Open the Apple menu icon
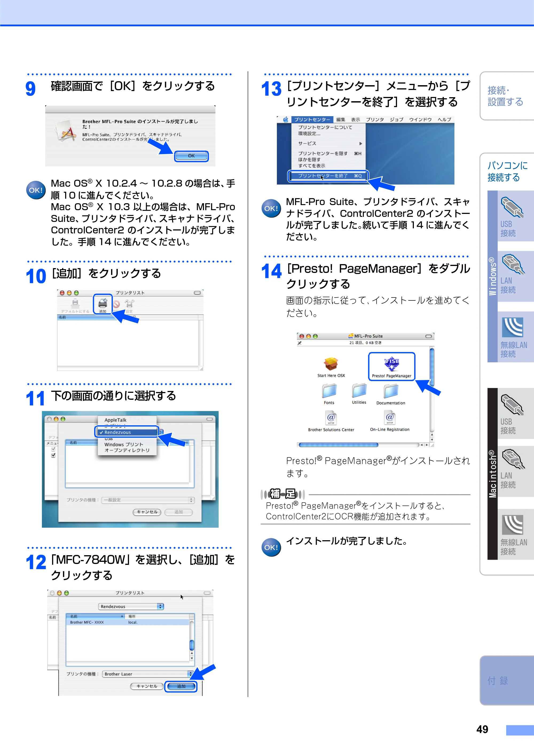 [286, 119]
